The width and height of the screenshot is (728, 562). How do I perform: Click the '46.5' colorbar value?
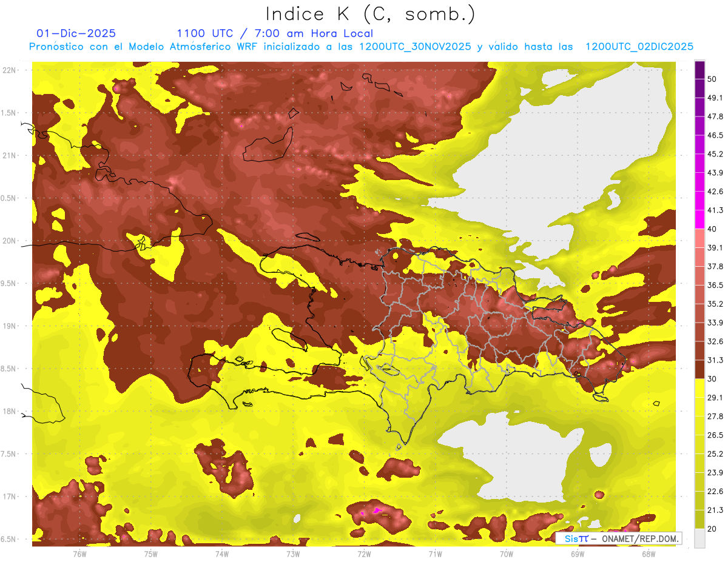716,135
